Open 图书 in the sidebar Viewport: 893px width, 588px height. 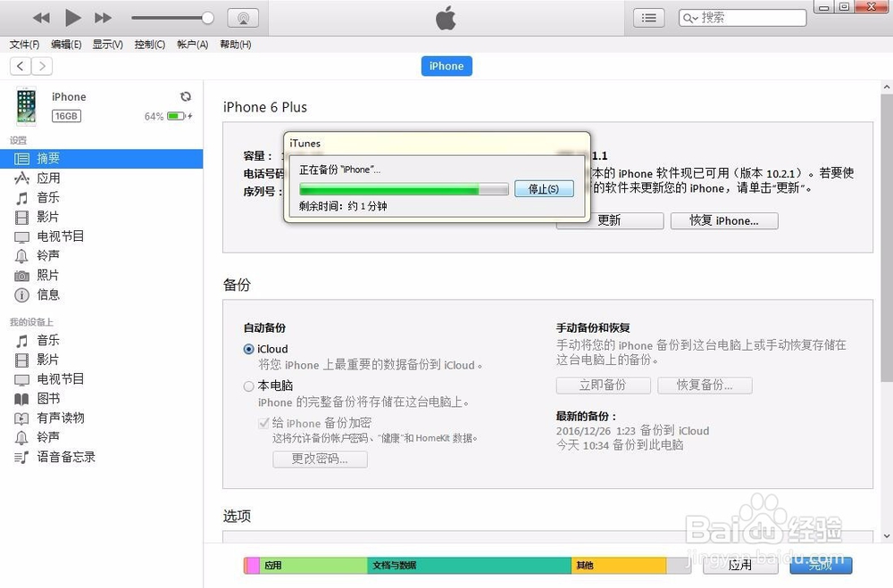[x=102, y=399]
